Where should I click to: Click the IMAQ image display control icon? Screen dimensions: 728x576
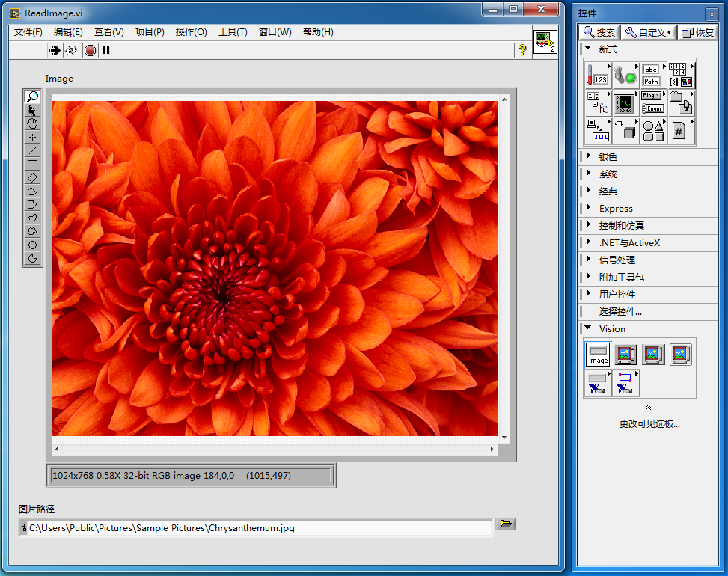625,355
